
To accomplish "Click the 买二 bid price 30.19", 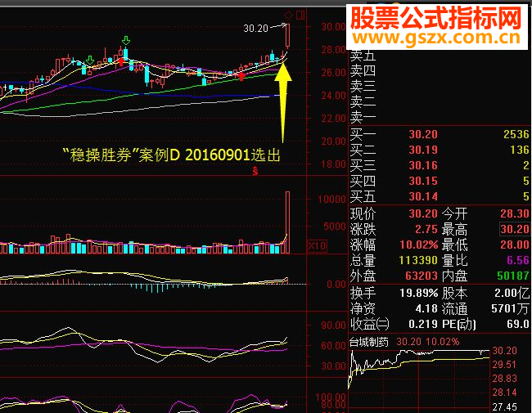I will click(x=423, y=150).
